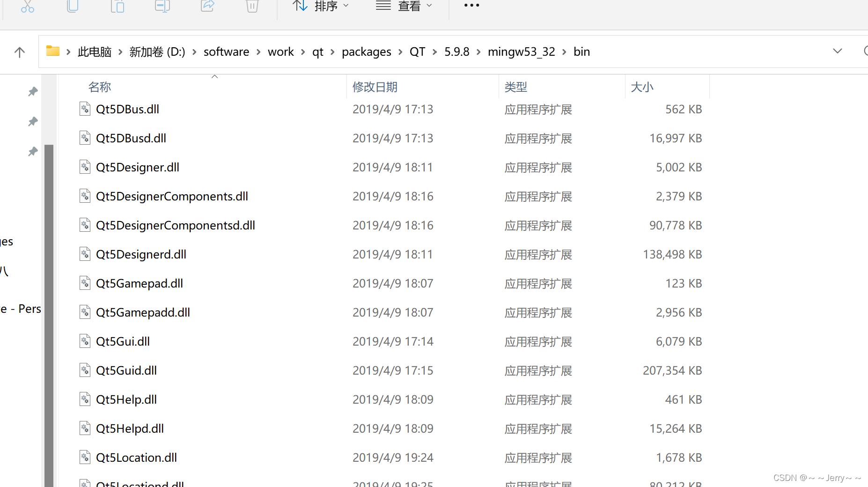Click the Copy icon in the toolbar
This screenshot has width=868, height=487.
(x=72, y=7)
